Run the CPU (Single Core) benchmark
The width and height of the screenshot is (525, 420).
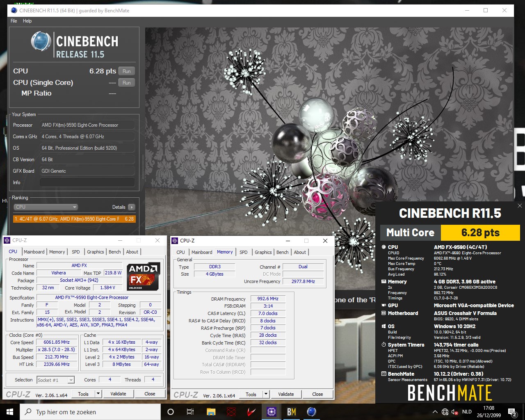pos(126,83)
